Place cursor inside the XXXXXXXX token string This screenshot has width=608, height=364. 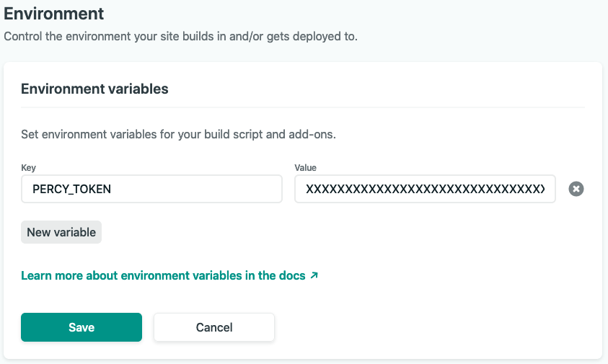[425, 189]
